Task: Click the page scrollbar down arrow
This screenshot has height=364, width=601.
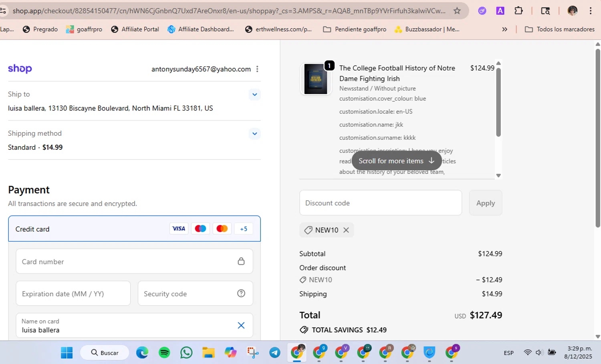Action: click(598, 337)
